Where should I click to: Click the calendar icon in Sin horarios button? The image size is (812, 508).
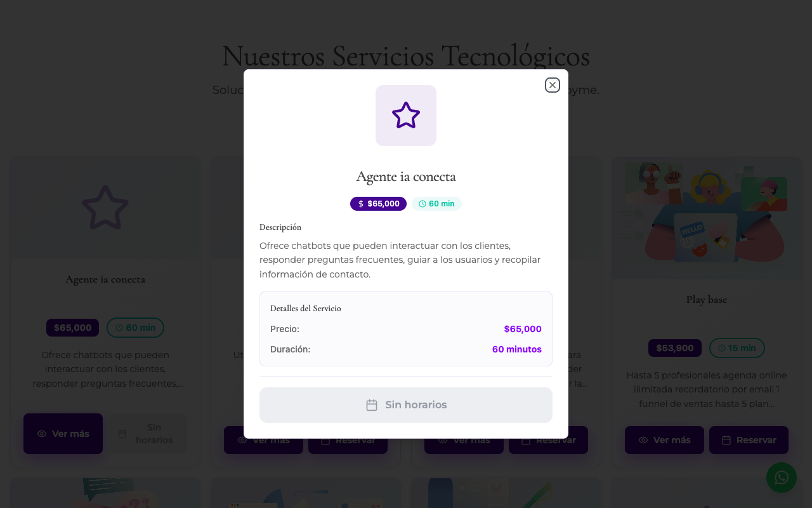click(372, 405)
